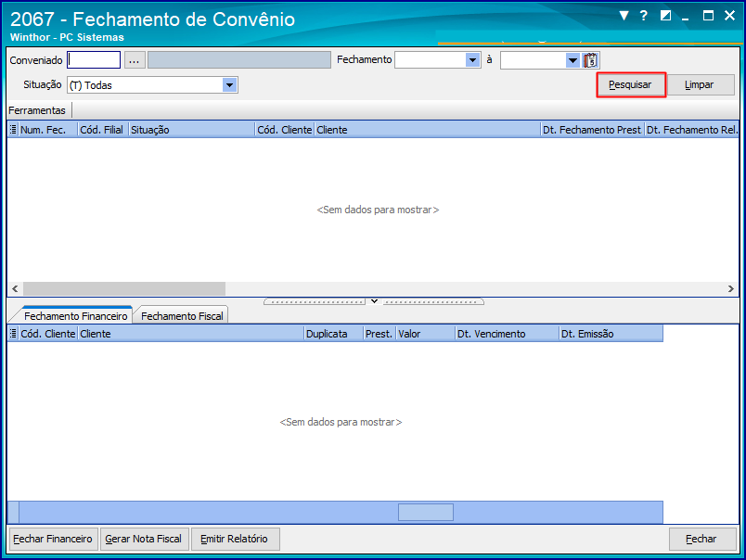Click the Valor footer summary cell

pyautogui.click(x=425, y=512)
